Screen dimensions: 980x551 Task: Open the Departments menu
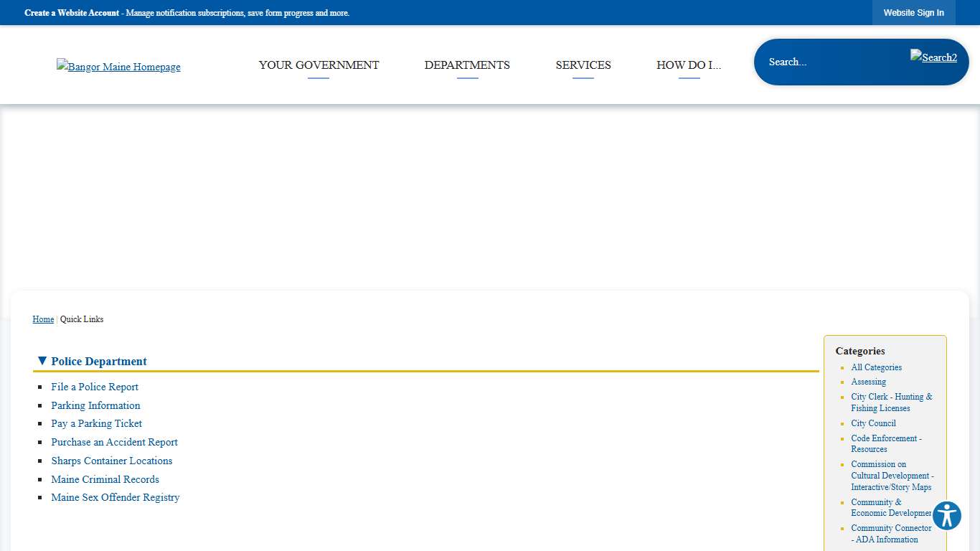(x=467, y=65)
